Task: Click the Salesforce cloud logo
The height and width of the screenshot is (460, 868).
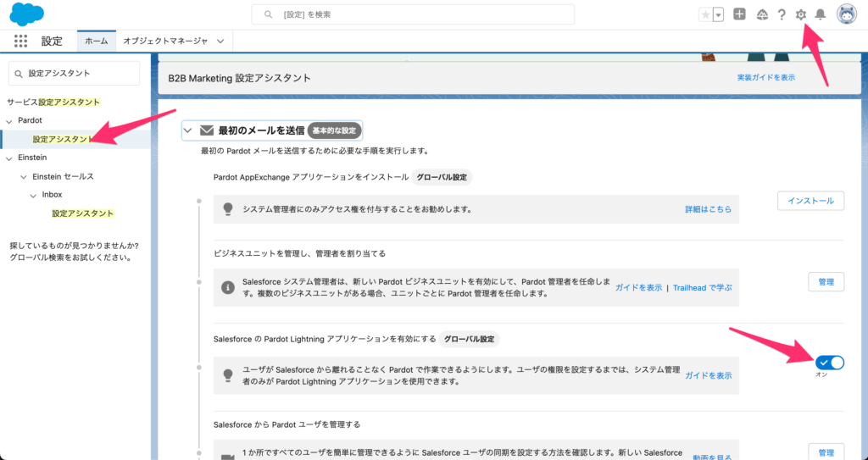Action: (x=26, y=14)
